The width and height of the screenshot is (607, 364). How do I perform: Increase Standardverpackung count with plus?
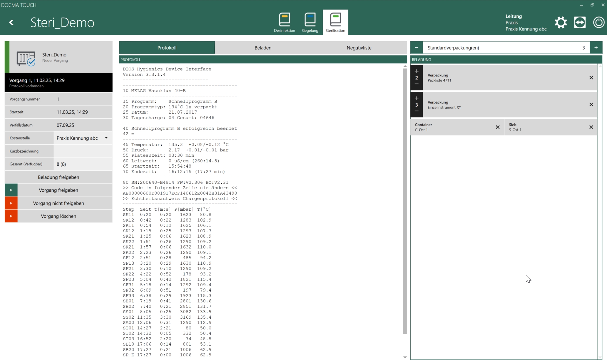[596, 48]
